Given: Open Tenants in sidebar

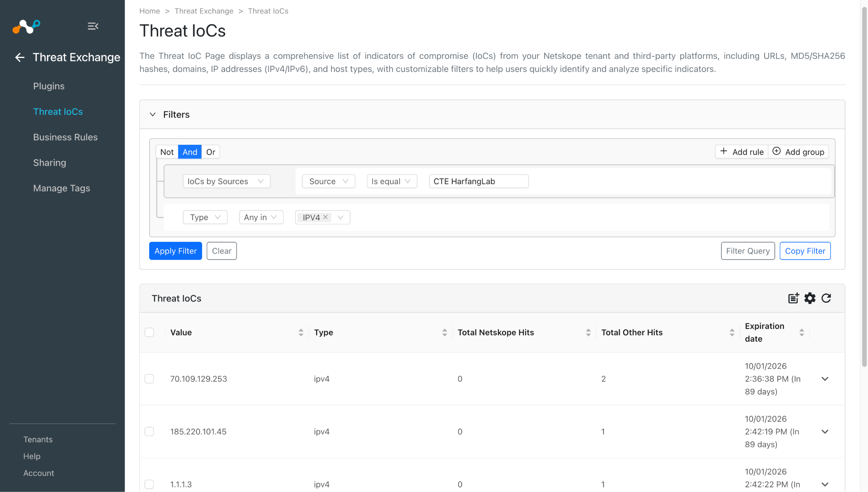Looking at the screenshot, I should coord(38,439).
